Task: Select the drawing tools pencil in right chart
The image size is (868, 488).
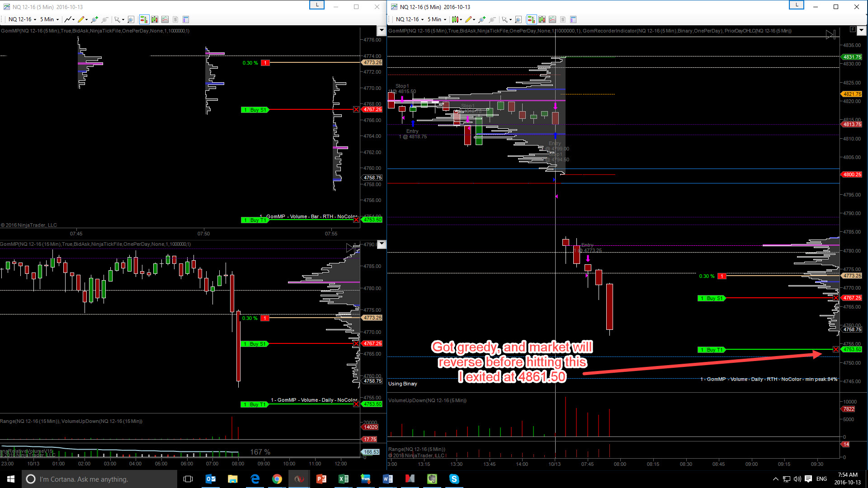Action: coord(469,19)
